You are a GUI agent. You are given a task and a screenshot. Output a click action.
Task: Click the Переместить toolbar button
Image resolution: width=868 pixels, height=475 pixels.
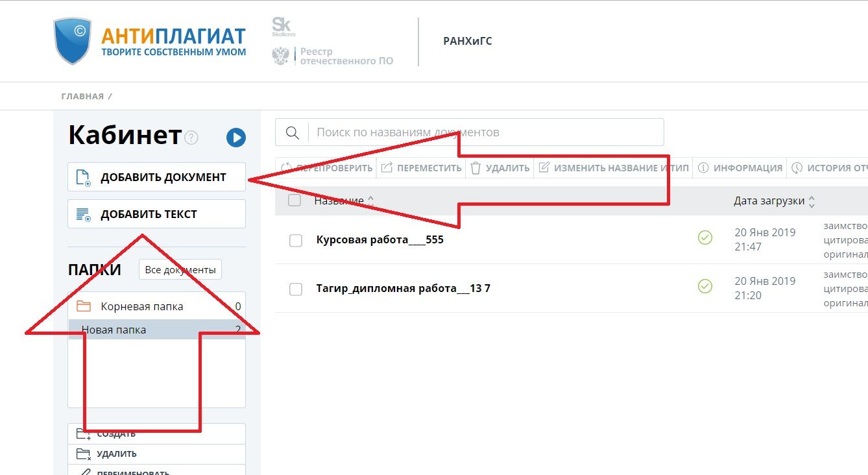[420, 168]
